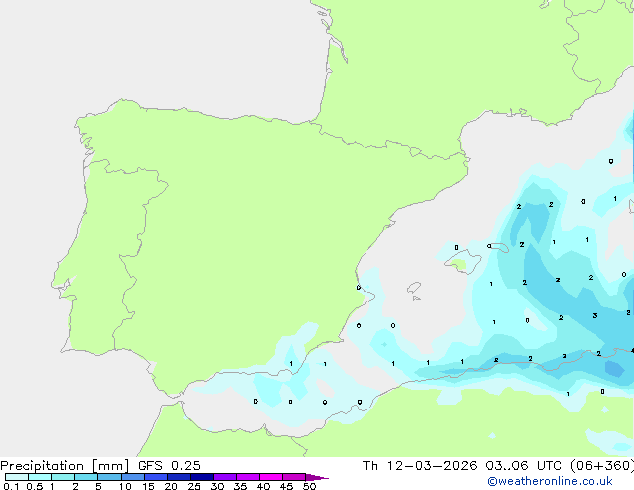Select the 15–20 mm legend swatch
The image size is (634, 490).
pos(156,477)
